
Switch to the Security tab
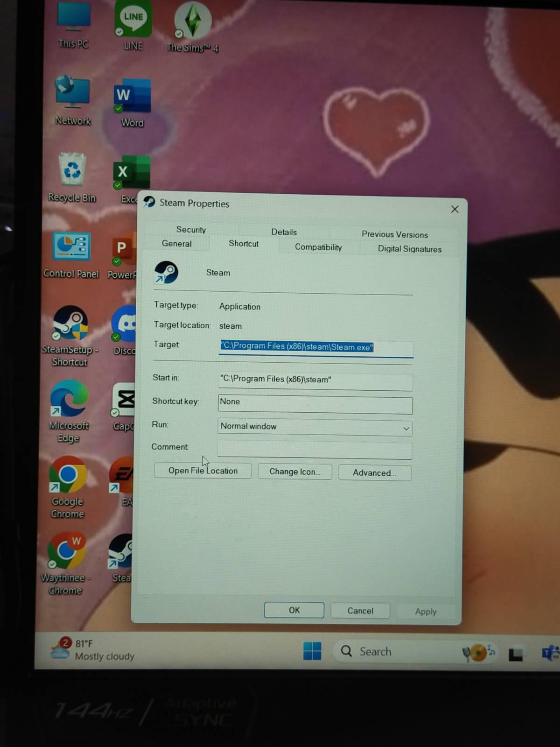pyautogui.click(x=191, y=230)
